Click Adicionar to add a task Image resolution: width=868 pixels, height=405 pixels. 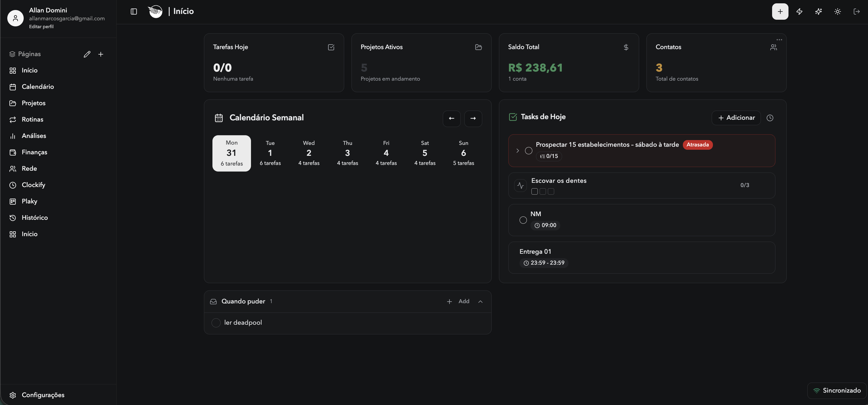tap(736, 118)
